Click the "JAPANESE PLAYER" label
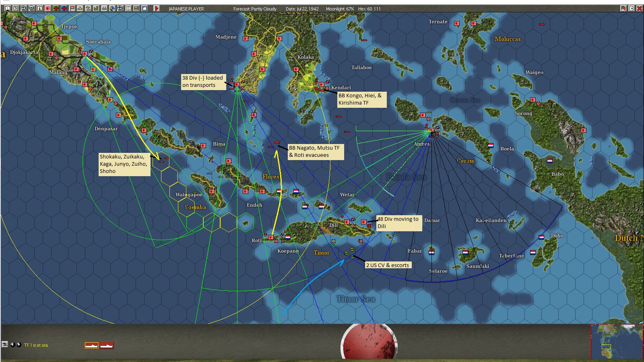The image size is (644, 362). [x=186, y=9]
